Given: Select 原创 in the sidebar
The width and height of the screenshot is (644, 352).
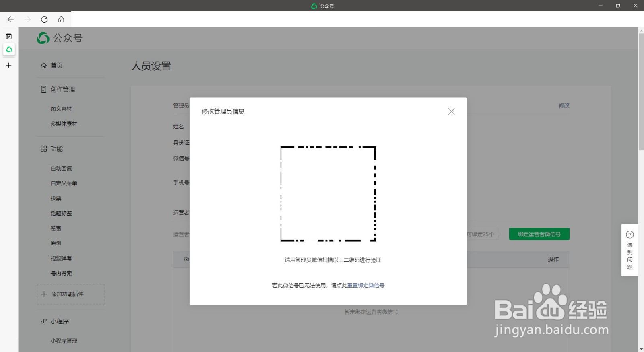Looking at the screenshot, I should pos(56,243).
